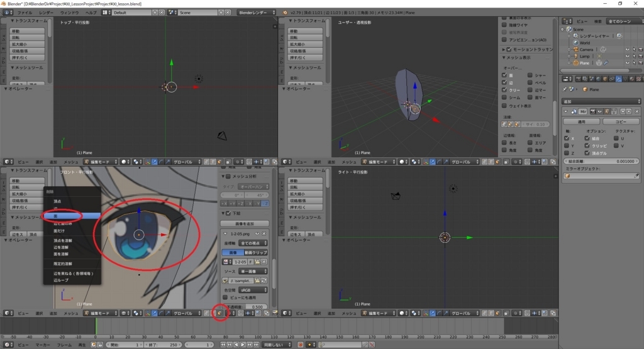Click the play animation button in timeline
644x349 pixels.
point(243,345)
